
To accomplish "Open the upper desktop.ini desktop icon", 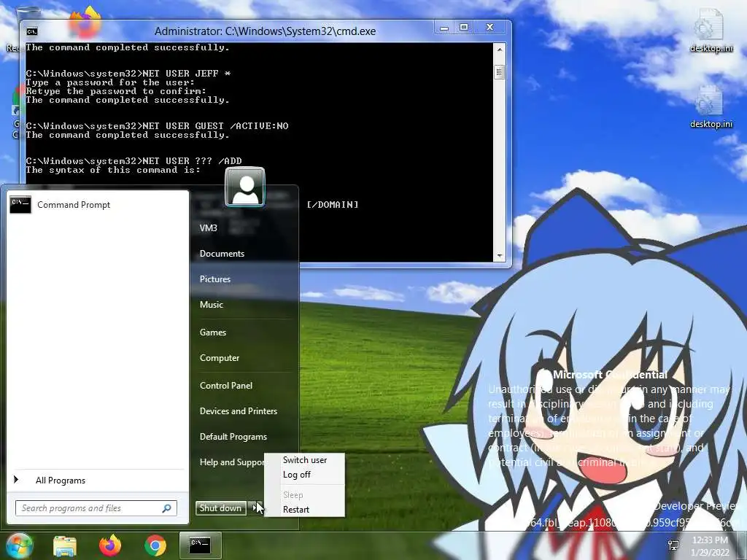I will 711,31.
